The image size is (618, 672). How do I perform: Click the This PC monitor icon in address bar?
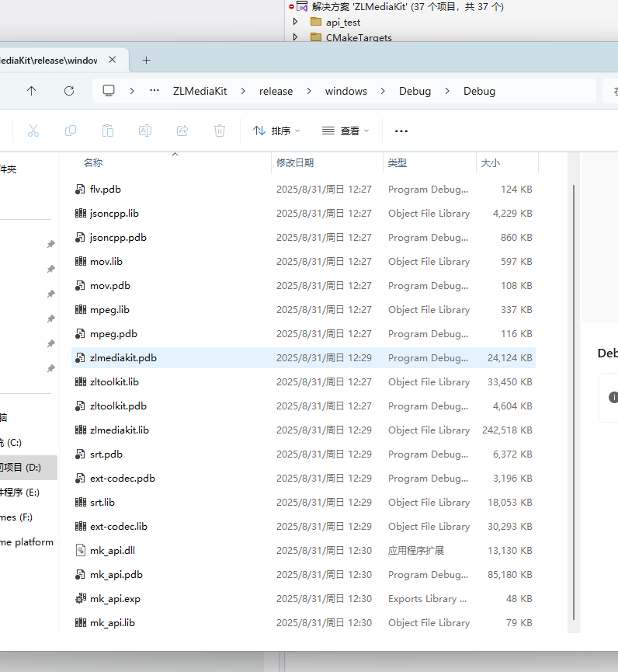coord(109,91)
